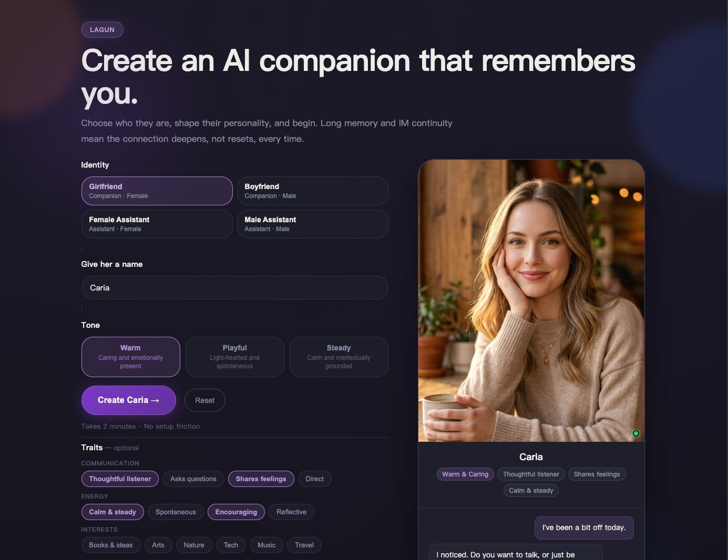Click Caria's portrait image in preview
728x560 pixels.
point(531,300)
